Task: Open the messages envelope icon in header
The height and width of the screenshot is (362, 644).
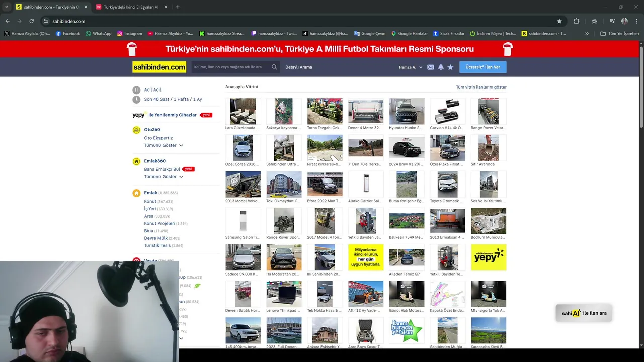Action: point(431,67)
